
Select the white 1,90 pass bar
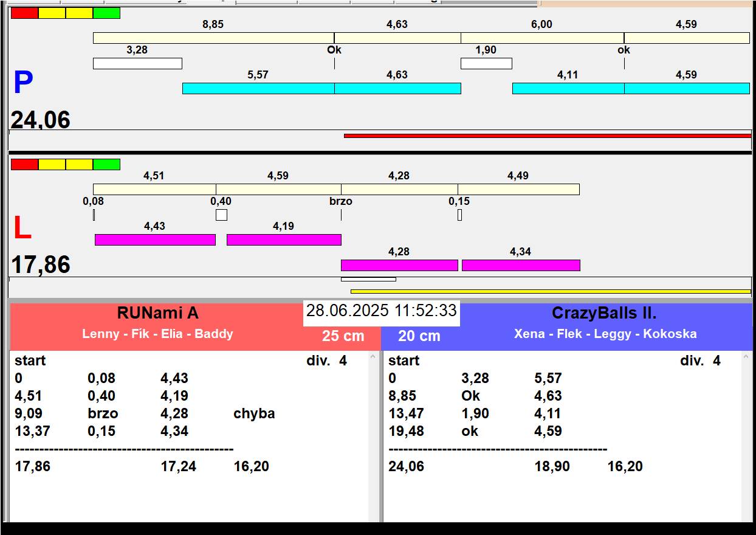pos(486,63)
